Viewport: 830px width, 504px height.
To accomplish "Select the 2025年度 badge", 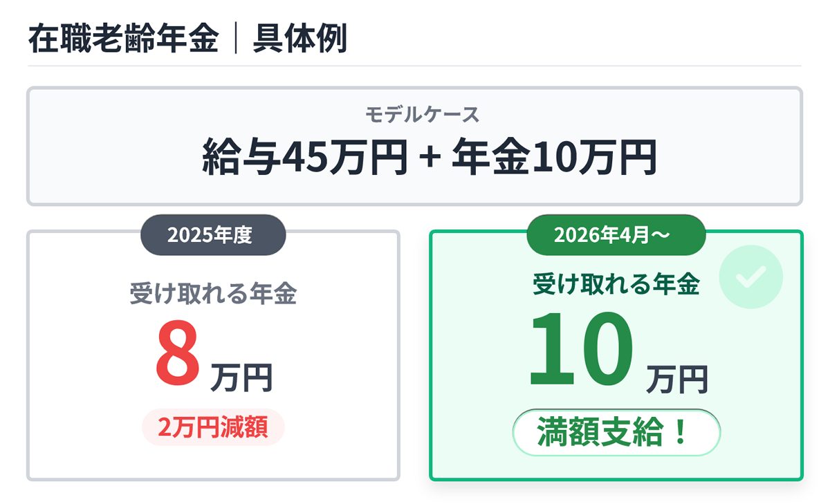I will [x=213, y=235].
